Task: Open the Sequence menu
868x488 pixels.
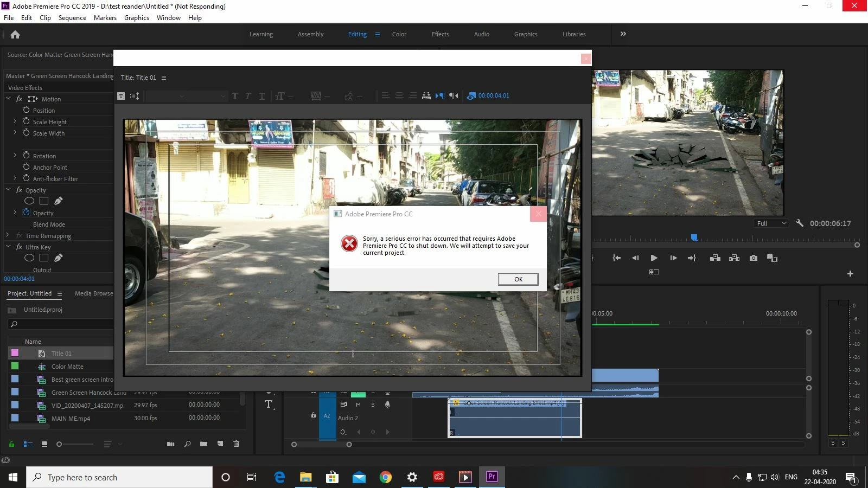Action: [x=72, y=18]
